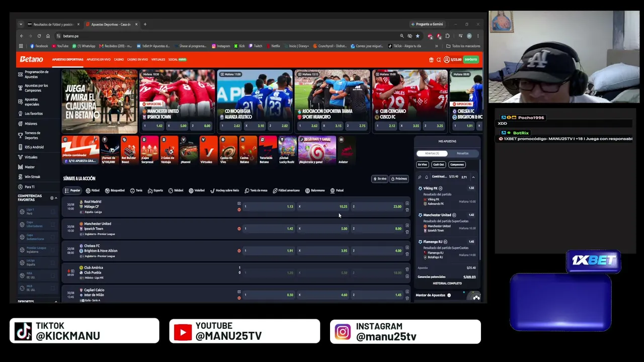The image size is (644, 362).
Task: Click the pin icon on the Combinada bet
Action: [420, 177]
